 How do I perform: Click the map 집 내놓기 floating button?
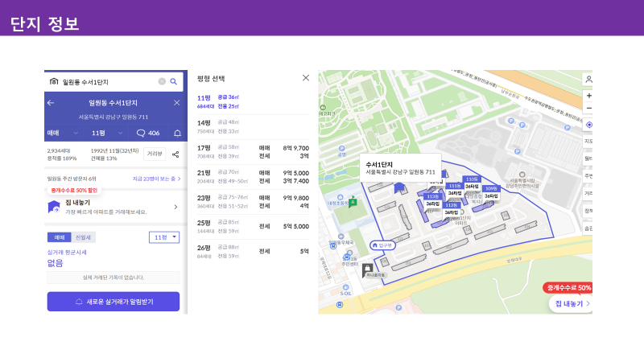[x=572, y=304]
